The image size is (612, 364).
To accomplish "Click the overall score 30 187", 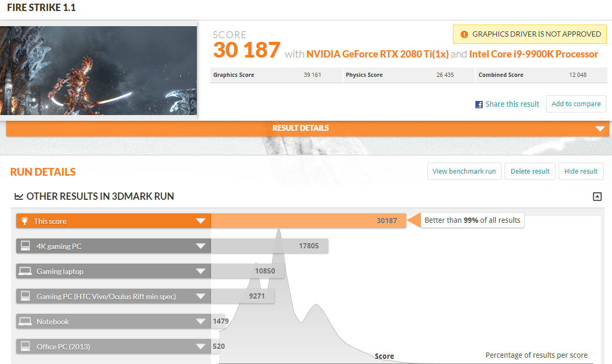I will pyautogui.click(x=246, y=50).
